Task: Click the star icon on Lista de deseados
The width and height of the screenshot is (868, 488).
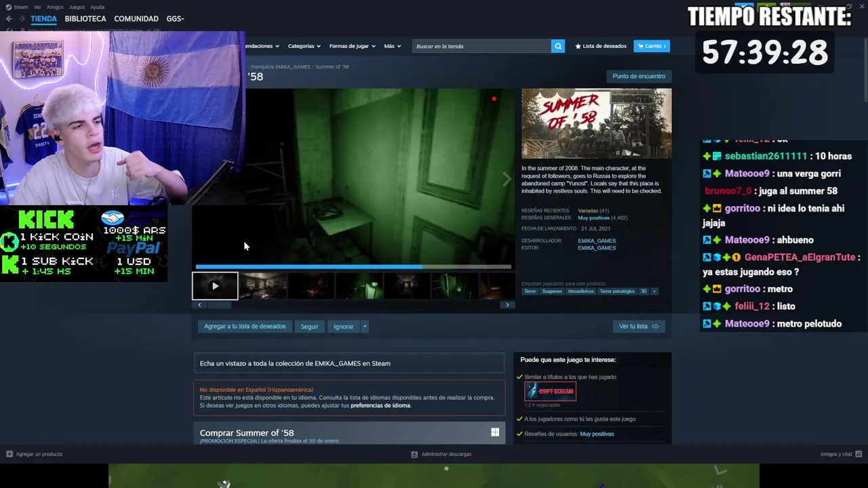Action: [x=578, y=46]
